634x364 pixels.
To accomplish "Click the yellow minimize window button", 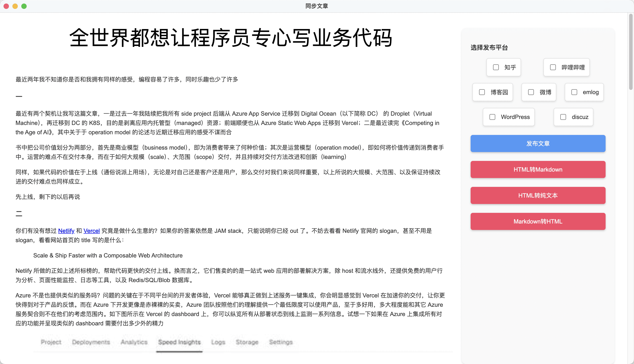I will [15, 6].
